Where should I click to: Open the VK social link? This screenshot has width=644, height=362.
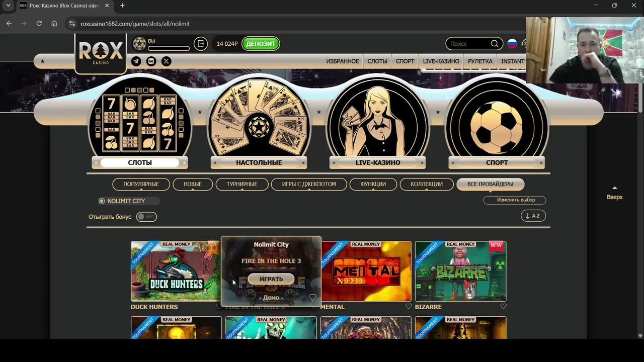tap(151, 61)
